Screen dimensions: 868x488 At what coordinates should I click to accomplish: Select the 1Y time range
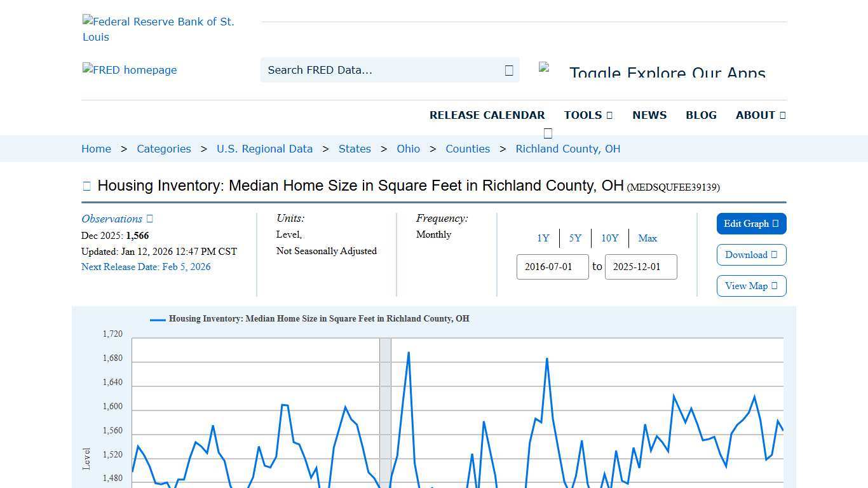[x=543, y=238]
